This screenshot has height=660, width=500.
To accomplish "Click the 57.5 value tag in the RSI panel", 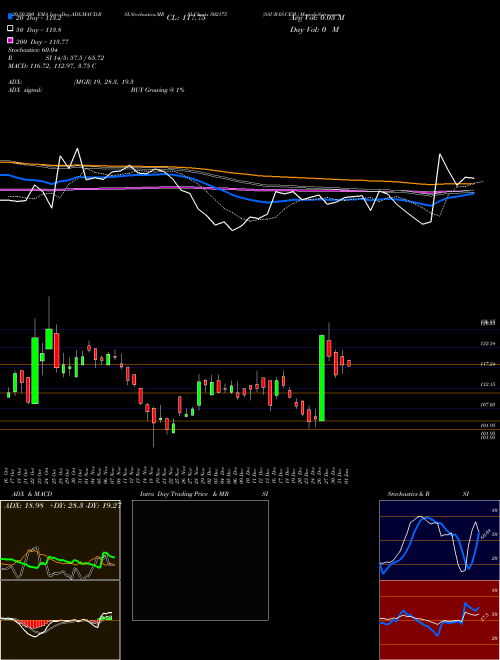I will click(485, 617).
